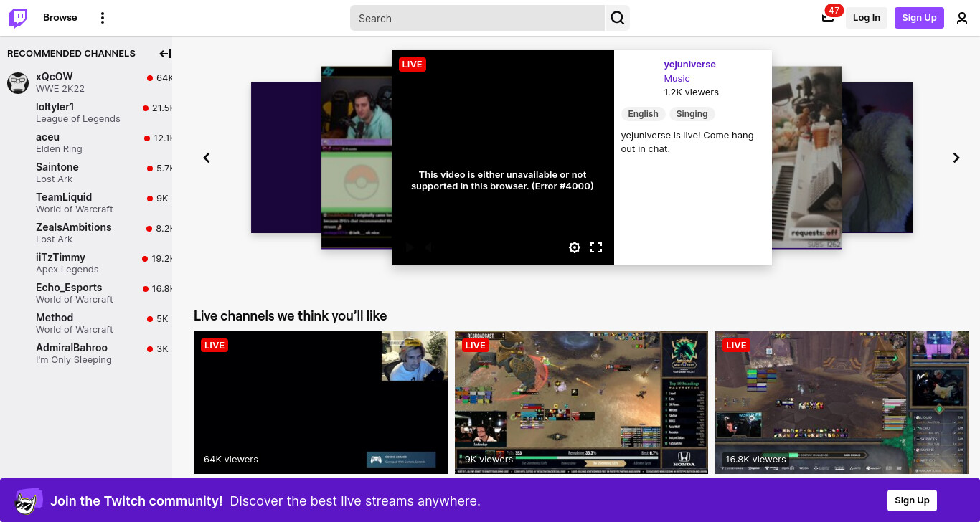980x522 pixels.
Task: Click the LIVE badge on featured player
Action: (413, 65)
